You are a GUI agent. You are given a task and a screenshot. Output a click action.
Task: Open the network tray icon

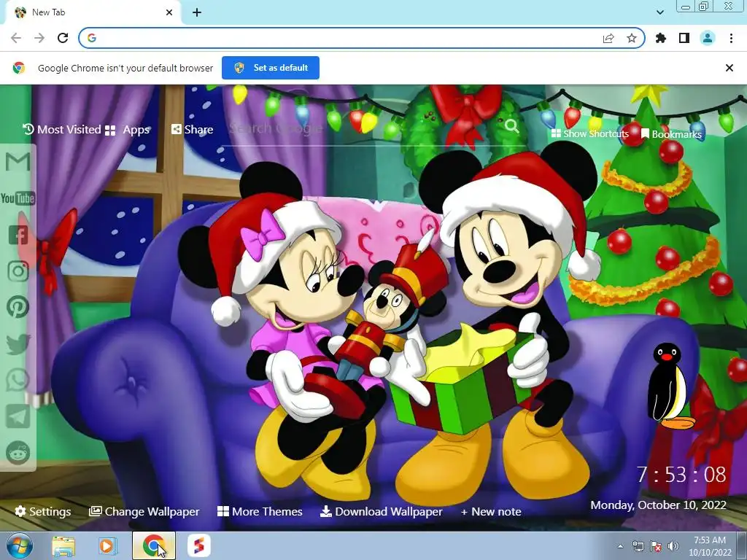[638, 546]
